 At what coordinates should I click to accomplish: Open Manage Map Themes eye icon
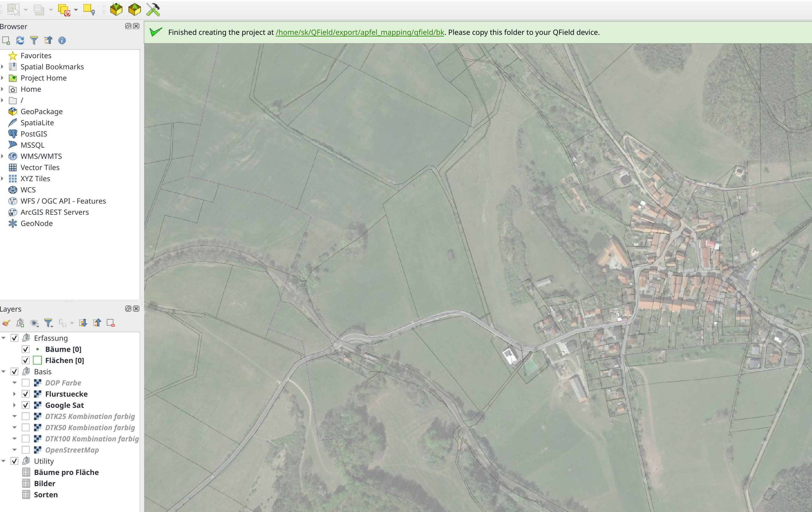[34, 323]
